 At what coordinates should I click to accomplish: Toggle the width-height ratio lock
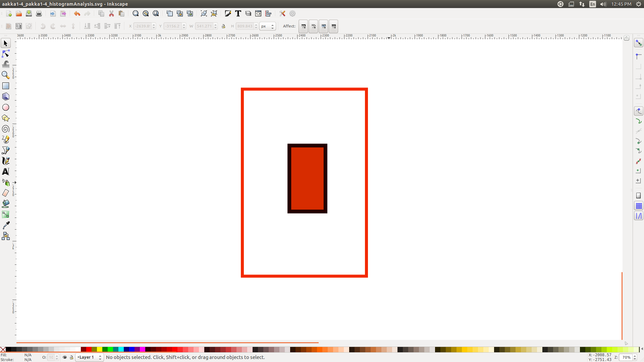click(x=224, y=26)
